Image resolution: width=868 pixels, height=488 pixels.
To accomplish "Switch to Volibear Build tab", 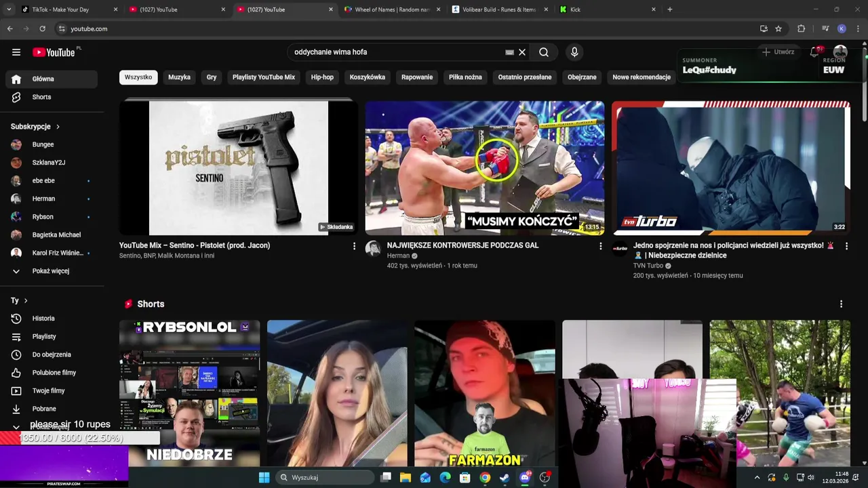I will 500,9.
